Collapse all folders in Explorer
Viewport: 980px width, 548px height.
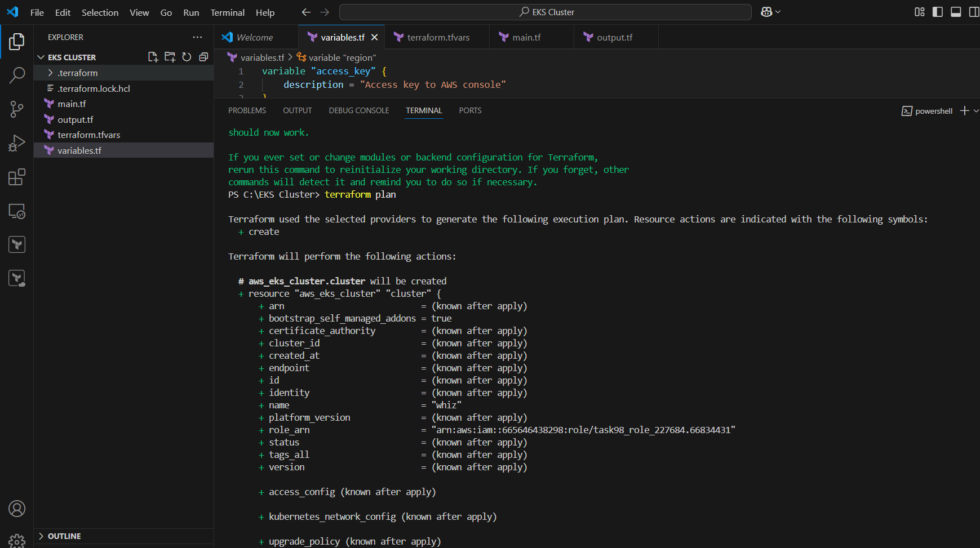tap(203, 57)
